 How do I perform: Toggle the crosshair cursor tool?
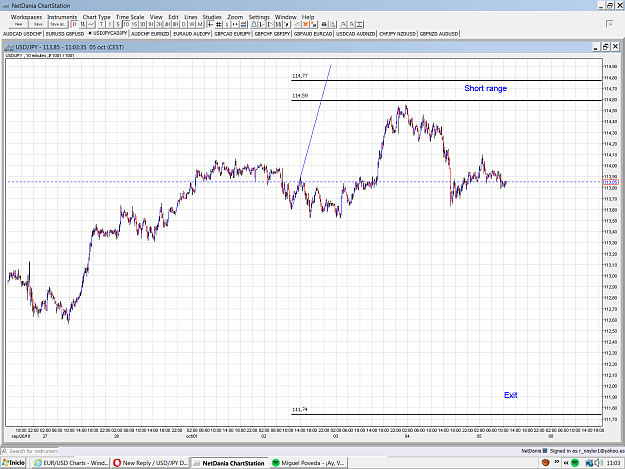[210, 24]
